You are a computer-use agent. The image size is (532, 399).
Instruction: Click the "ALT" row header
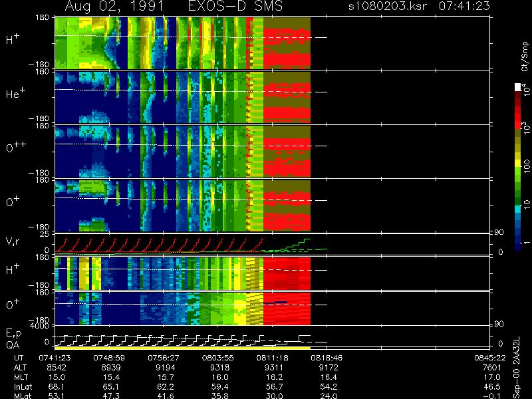(x=21, y=368)
